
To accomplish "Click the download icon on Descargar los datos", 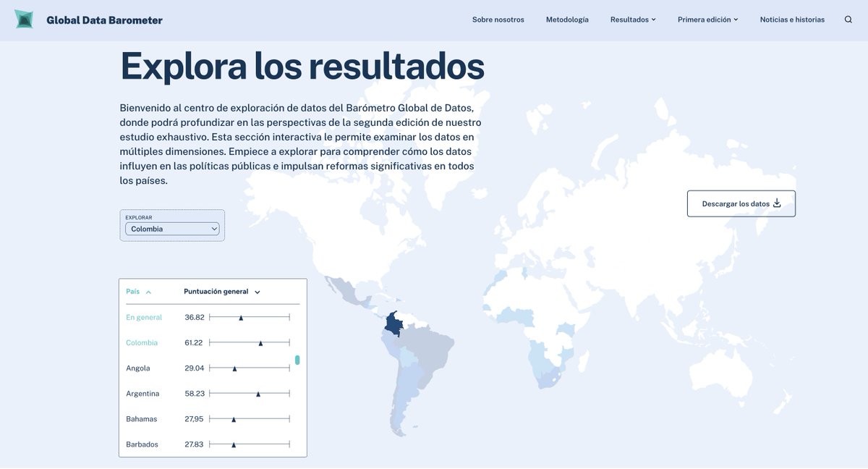I will pos(778,203).
